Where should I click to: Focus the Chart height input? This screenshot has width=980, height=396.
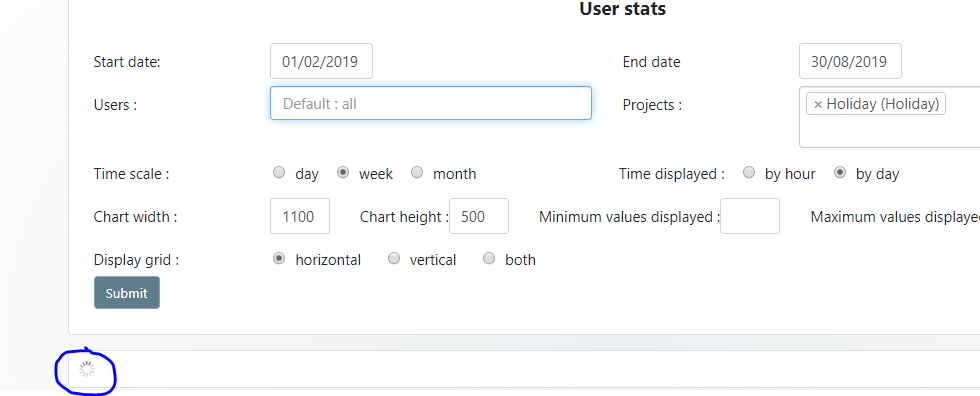(479, 216)
